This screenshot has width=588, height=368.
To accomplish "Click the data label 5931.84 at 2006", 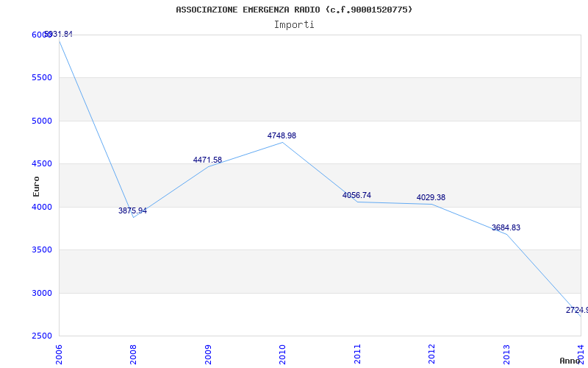I will [58, 34].
